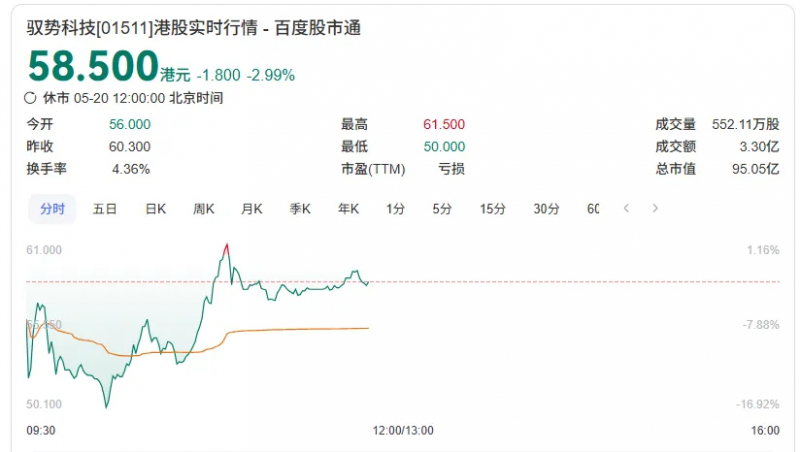The width and height of the screenshot is (800, 452).
Task: Click the 16:00 time axis label
Action: click(765, 431)
